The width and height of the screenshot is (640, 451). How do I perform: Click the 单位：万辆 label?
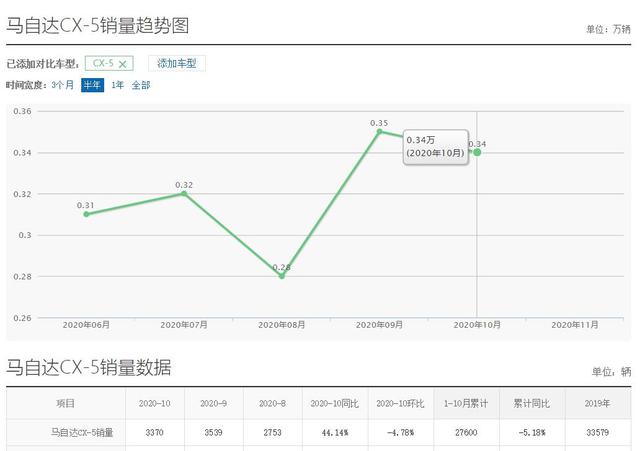point(609,29)
